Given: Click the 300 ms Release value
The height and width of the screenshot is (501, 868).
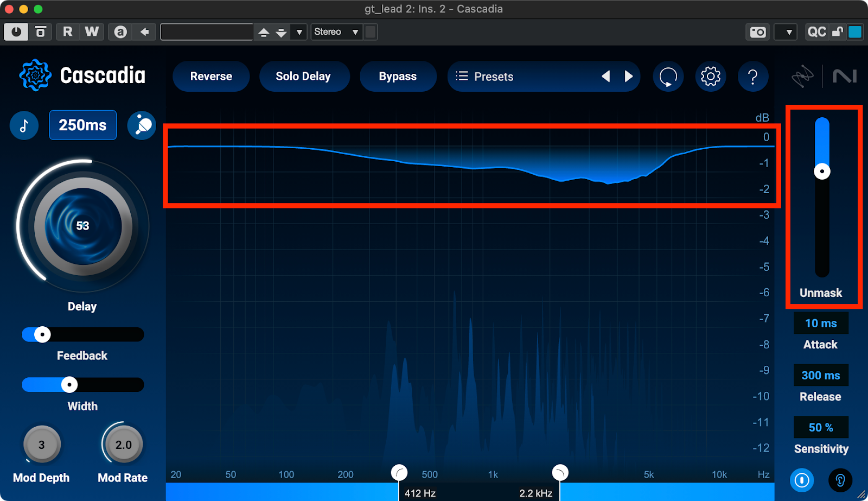Looking at the screenshot, I should click(821, 375).
